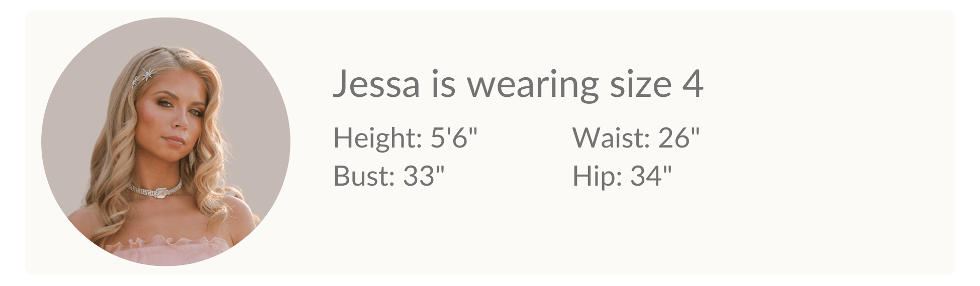The width and height of the screenshot is (980, 286).
Task: Select the Waist: 26" measurement
Action: click(636, 137)
